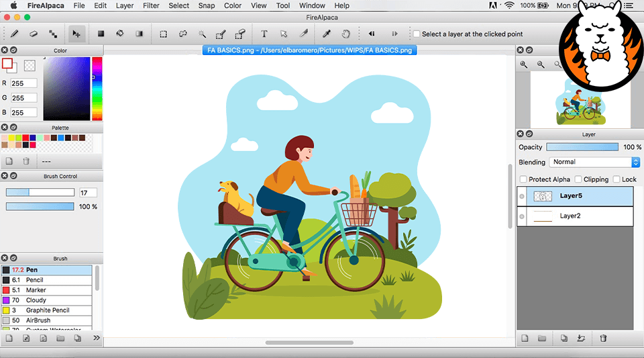Choose the Dot tool in the toolbar
Screen dimensions: 644x358
click(53, 34)
